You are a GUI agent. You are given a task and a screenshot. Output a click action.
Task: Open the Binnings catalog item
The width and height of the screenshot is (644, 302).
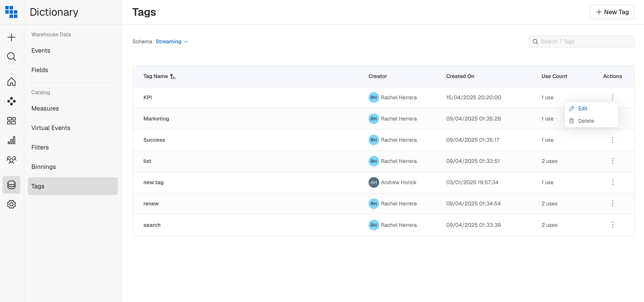(43, 167)
